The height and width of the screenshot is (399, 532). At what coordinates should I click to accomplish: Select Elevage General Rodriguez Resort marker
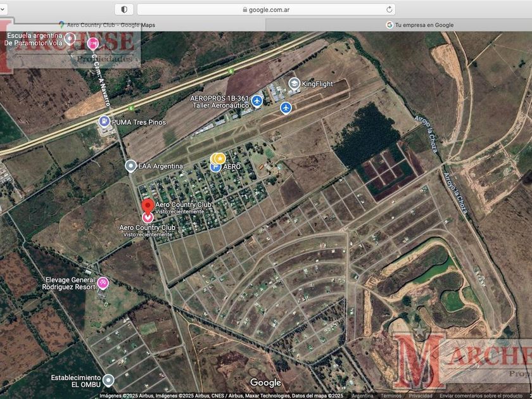tap(103, 282)
